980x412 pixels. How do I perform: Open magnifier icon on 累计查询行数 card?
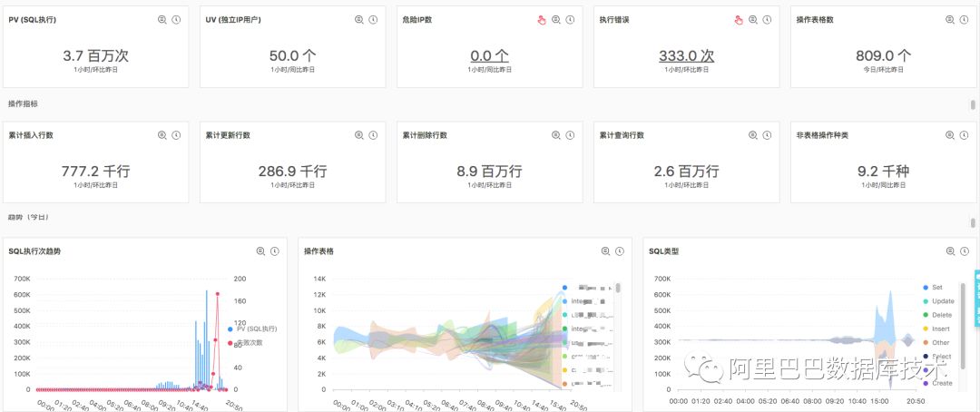752,135
